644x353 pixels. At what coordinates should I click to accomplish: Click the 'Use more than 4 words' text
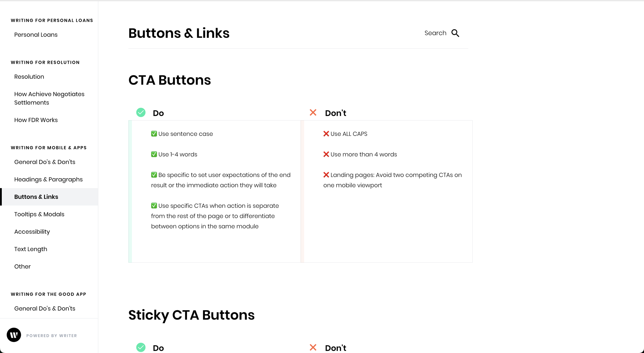(x=363, y=154)
